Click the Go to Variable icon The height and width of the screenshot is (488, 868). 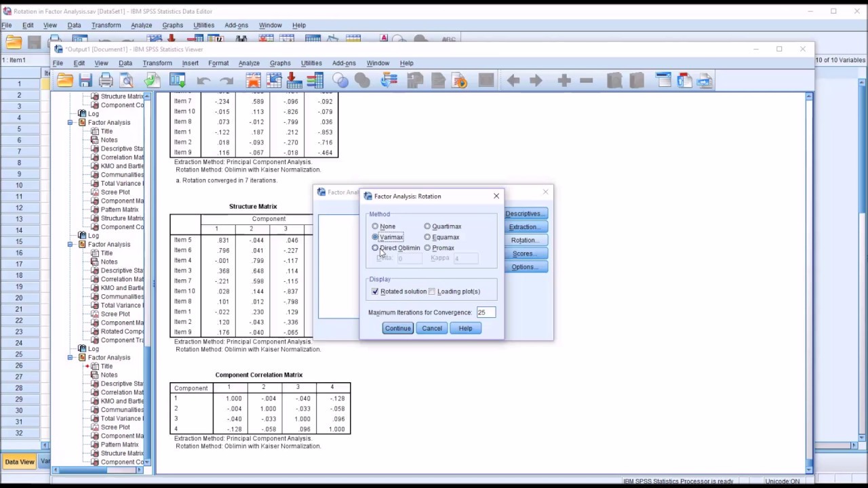pyautogui.click(x=294, y=81)
